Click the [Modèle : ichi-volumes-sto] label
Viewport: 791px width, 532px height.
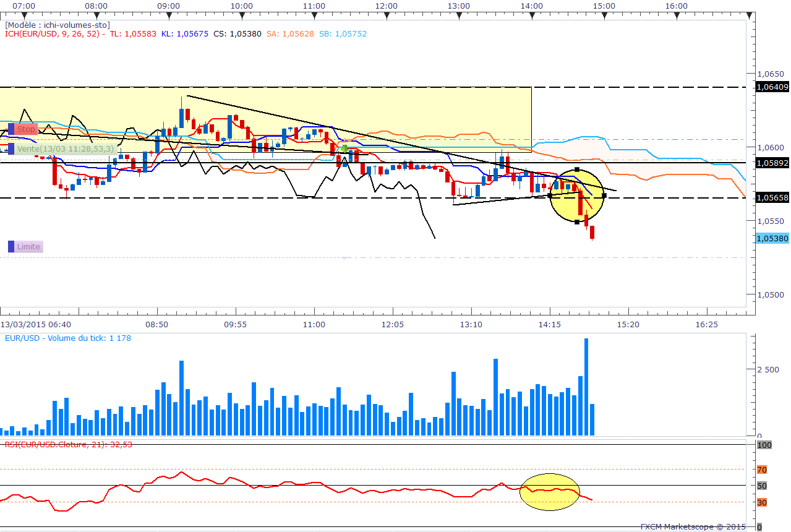pos(58,25)
